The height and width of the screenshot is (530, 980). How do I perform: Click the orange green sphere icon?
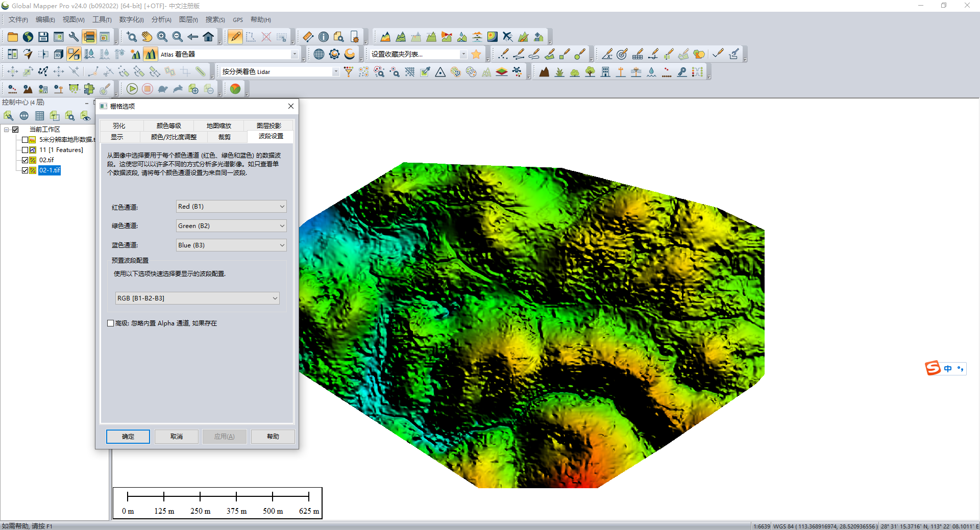pyautogui.click(x=235, y=89)
